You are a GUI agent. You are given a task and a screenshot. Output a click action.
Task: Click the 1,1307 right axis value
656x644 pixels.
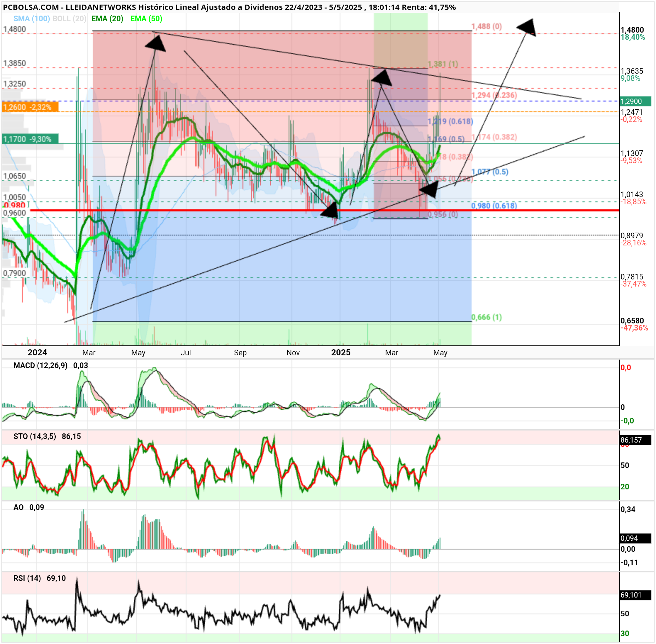tap(632, 153)
